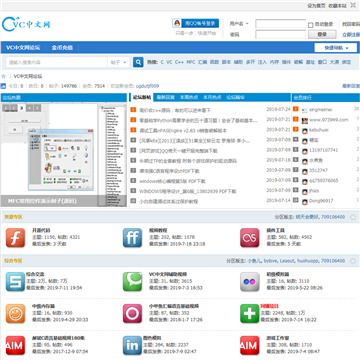
Task: Click the blue magnifier search button
Action: 138,62
